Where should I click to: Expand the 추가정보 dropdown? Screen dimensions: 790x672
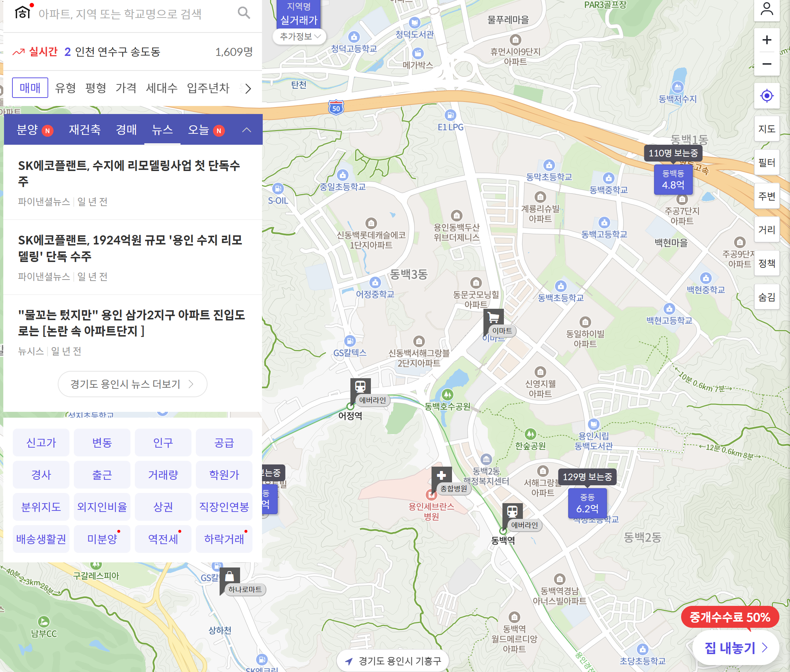click(x=299, y=37)
